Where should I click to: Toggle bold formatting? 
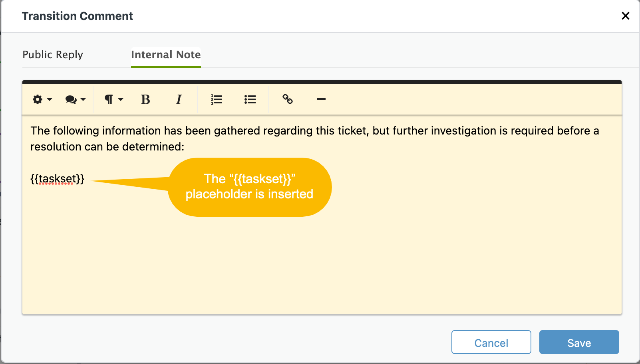(145, 99)
